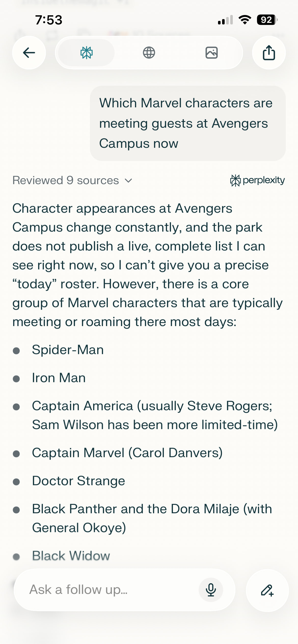
Task: Tap the Black Widow list item
Action: tap(71, 556)
